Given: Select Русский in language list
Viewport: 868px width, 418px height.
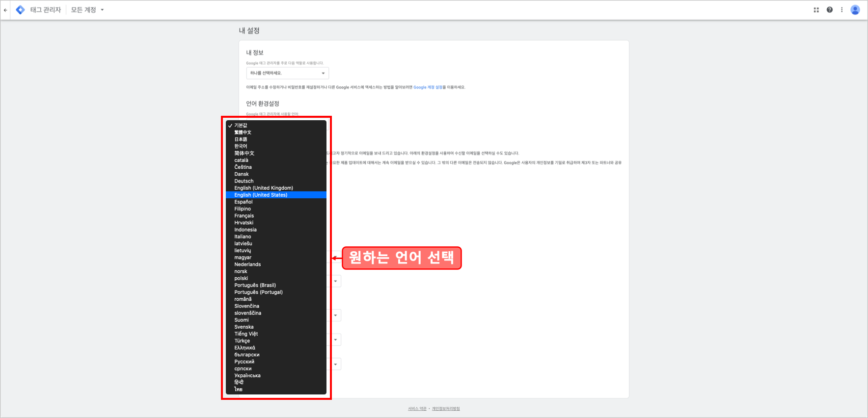Looking at the screenshot, I should click(x=276, y=362).
